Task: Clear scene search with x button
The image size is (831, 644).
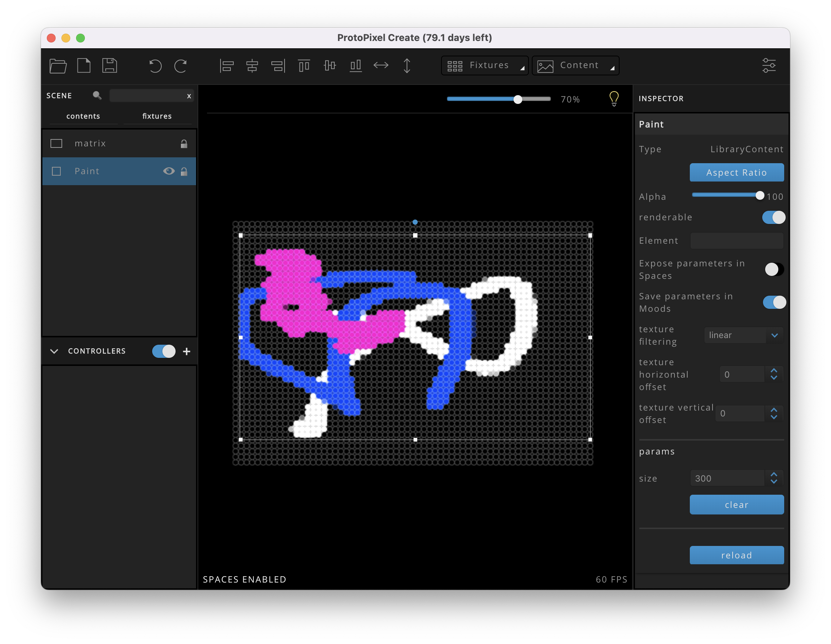Action: pos(189,96)
